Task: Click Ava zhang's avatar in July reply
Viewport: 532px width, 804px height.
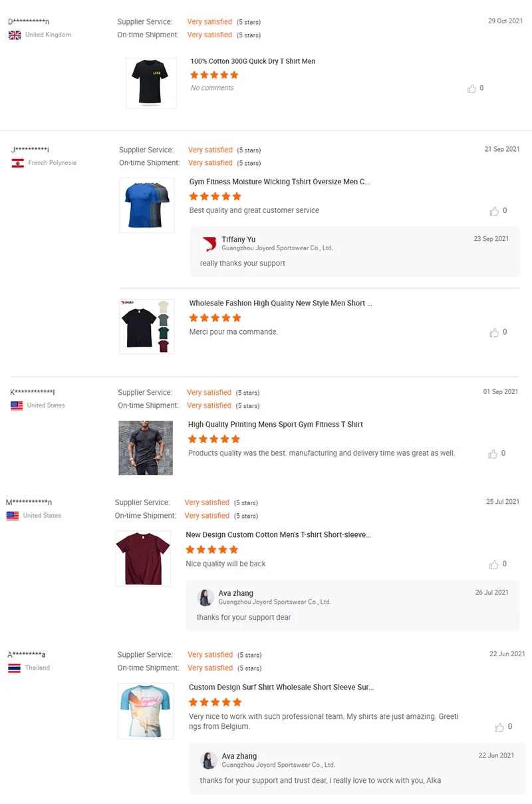Action: coord(206,597)
